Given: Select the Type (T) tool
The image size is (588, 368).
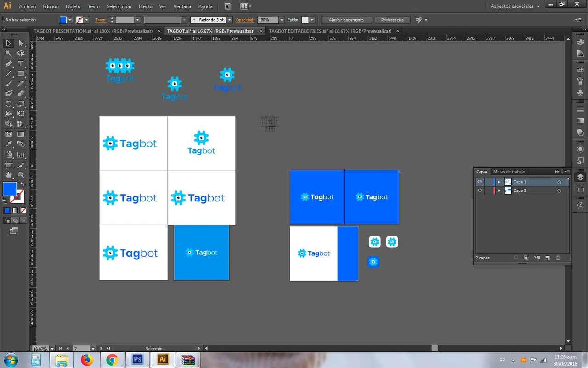Looking at the screenshot, I should coord(21,63).
